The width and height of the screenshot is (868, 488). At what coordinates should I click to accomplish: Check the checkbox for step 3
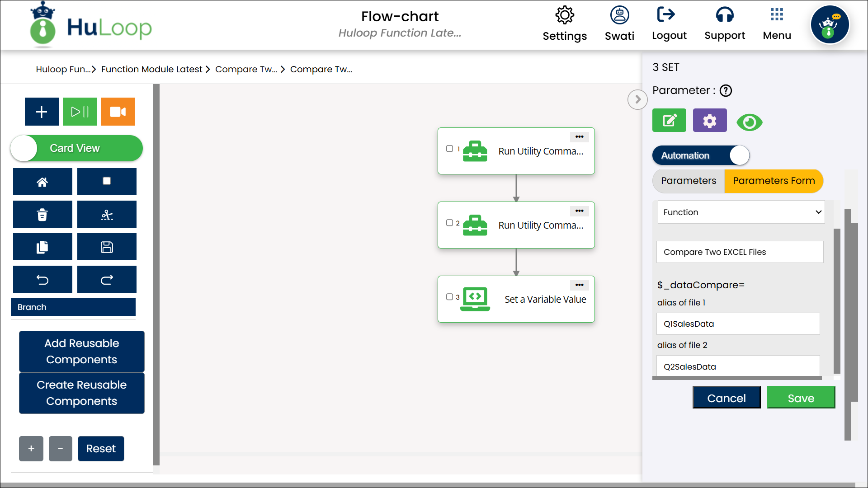[x=449, y=297]
